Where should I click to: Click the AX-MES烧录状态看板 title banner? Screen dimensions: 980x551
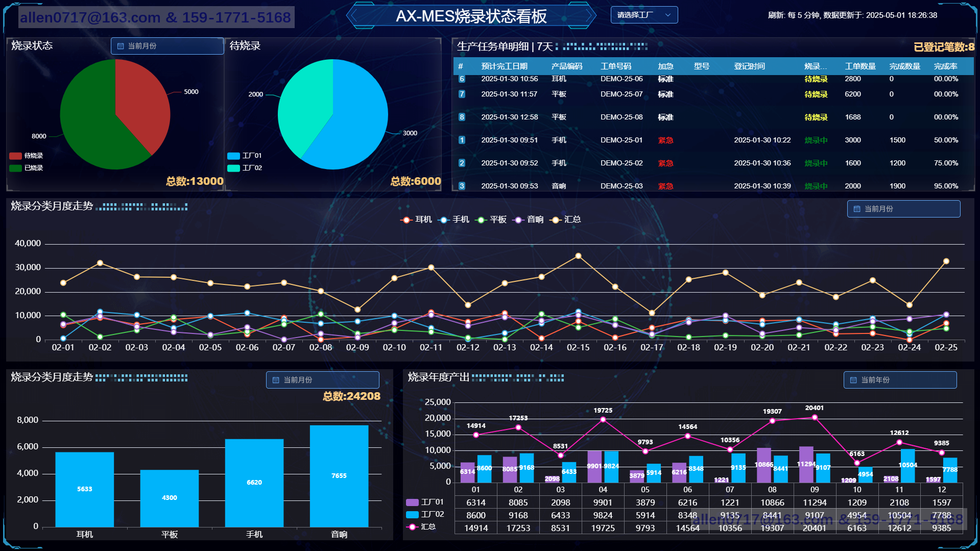click(x=471, y=16)
